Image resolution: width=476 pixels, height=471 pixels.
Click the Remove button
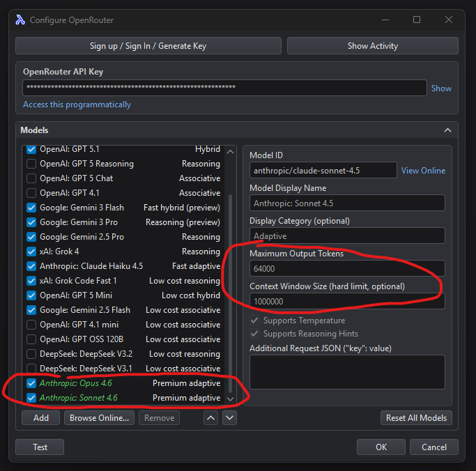(x=159, y=418)
